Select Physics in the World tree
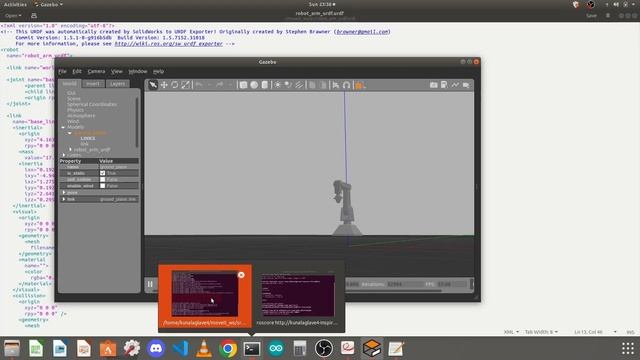This screenshot has height=360, width=640. click(x=75, y=110)
